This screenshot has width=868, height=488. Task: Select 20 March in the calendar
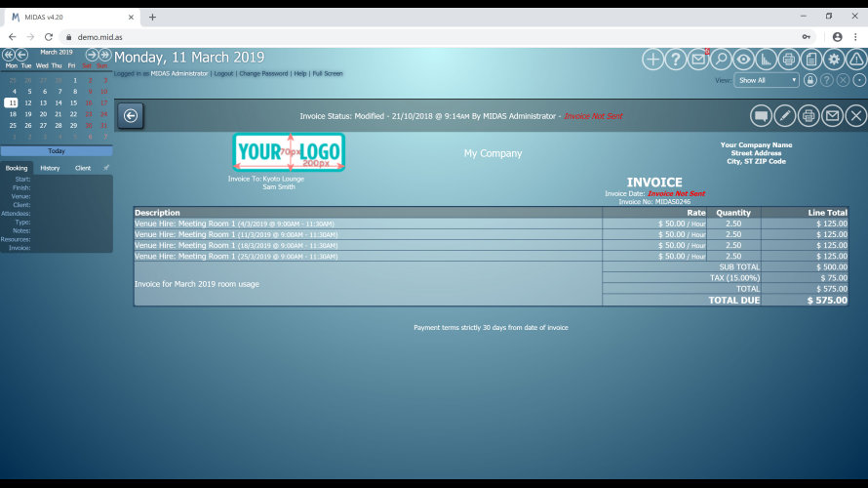[43, 114]
